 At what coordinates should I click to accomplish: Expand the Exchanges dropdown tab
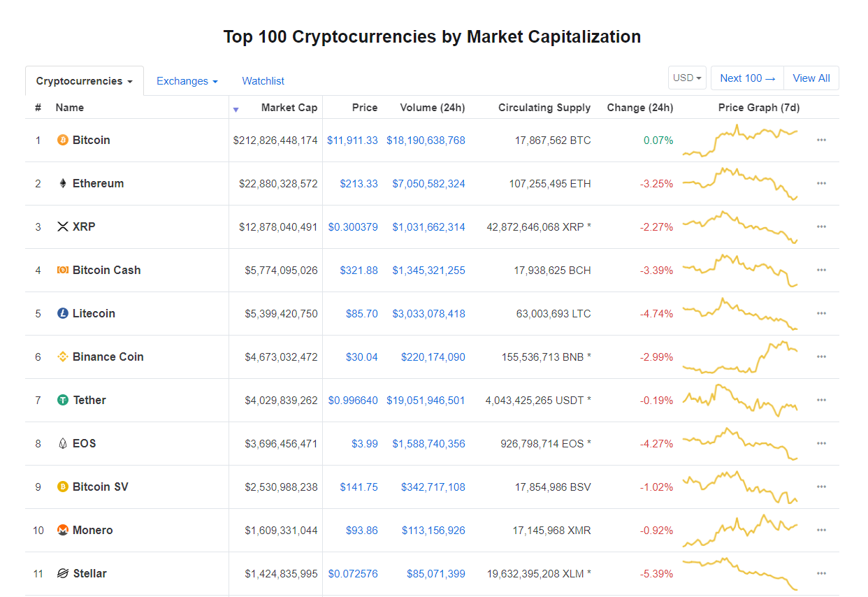coord(187,81)
